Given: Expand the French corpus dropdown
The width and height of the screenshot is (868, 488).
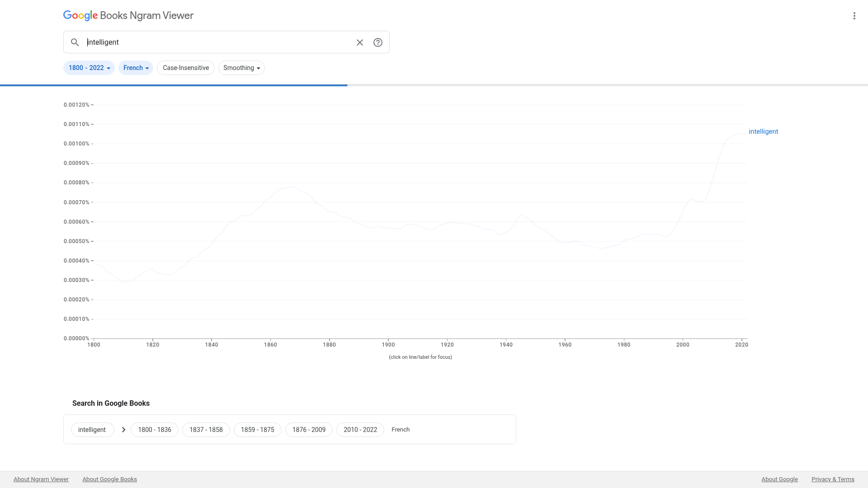Looking at the screenshot, I should click(x=136, y=68).
